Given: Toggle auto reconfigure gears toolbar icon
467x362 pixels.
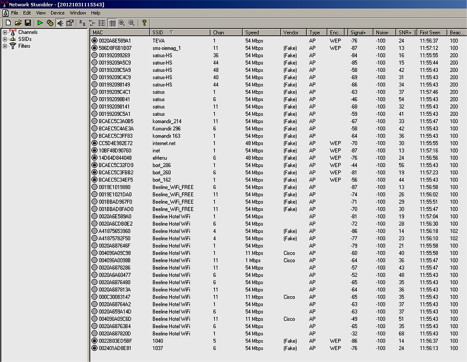Looking at the screenshot, I should click(50, 23).
